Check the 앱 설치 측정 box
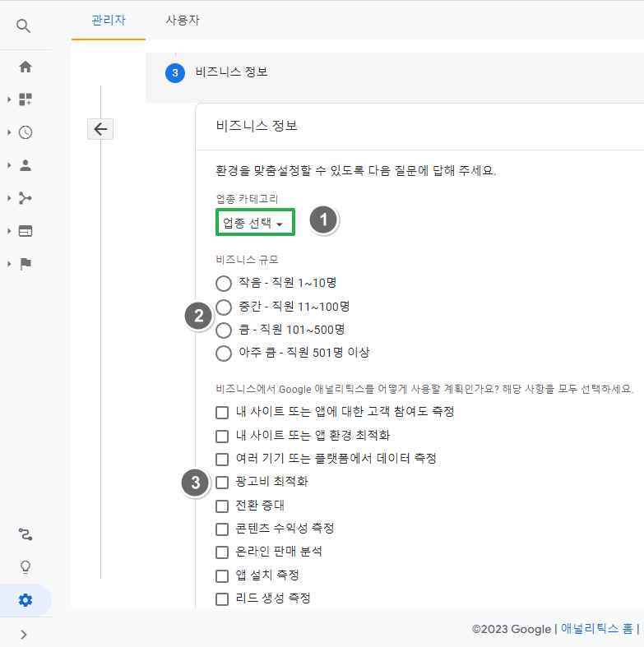This screenshot has height=647, width=644. 222,575
